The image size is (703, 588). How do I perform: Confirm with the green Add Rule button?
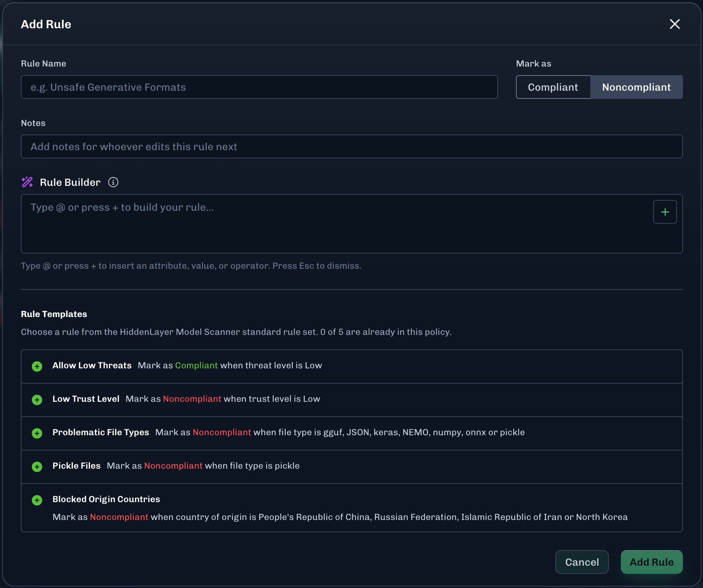pyautogui.click(x=652, y=562)
